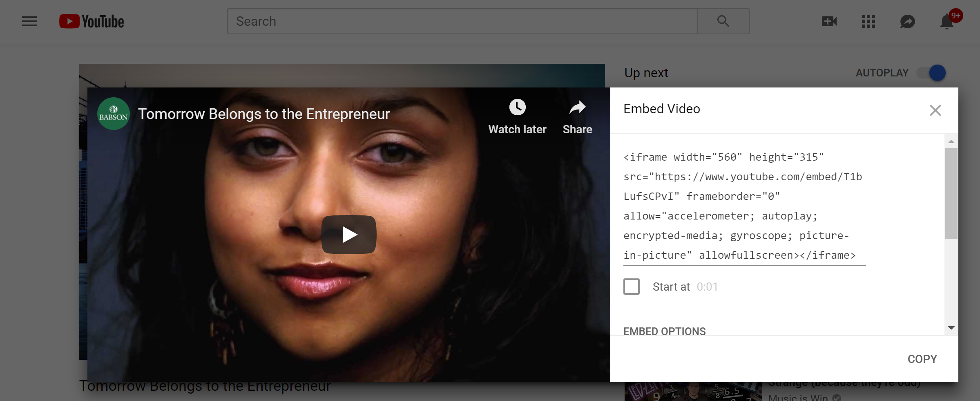Click the YouTube logo
This screenshot has width=980, height=401.
click(x=92, y=21)
